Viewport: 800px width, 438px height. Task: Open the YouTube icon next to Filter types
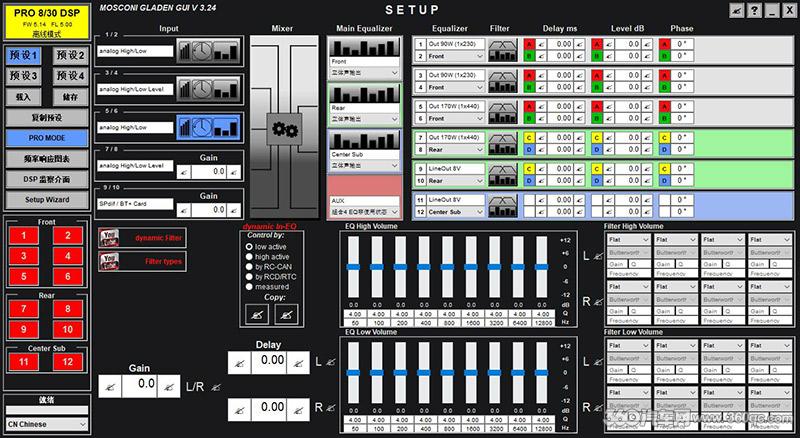(109, 261)
